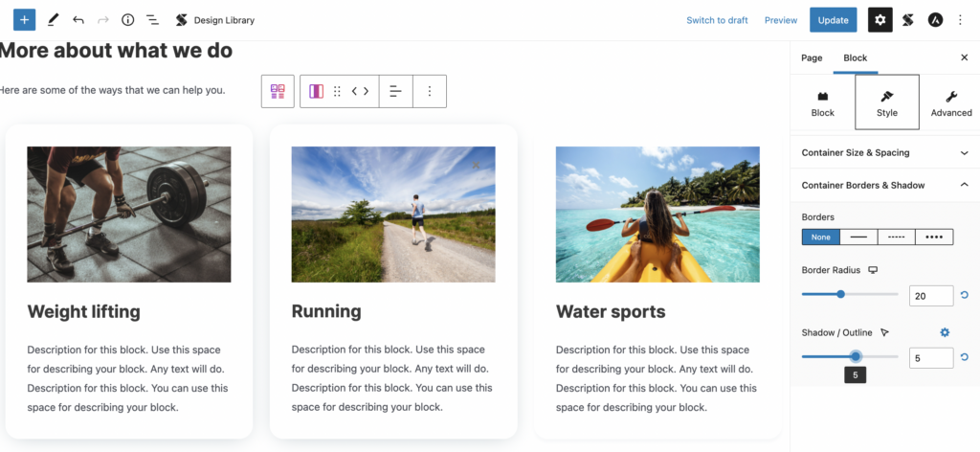Reset the Shadow / Outline value
The height and width of the screenshot is (452, 980).
tap(965, 357)
